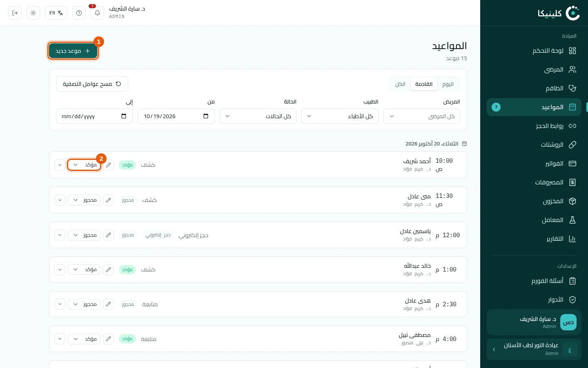Open روابط الحجز booking links

point(534,126)
